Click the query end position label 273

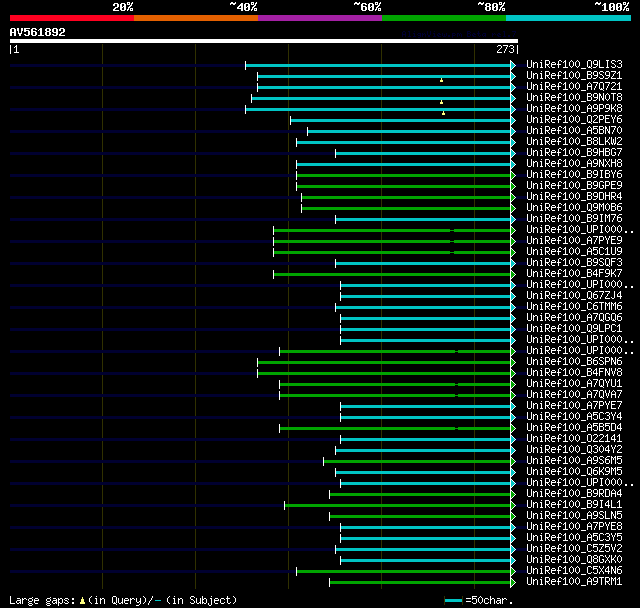pyautogui.click(x=505, y=49)
